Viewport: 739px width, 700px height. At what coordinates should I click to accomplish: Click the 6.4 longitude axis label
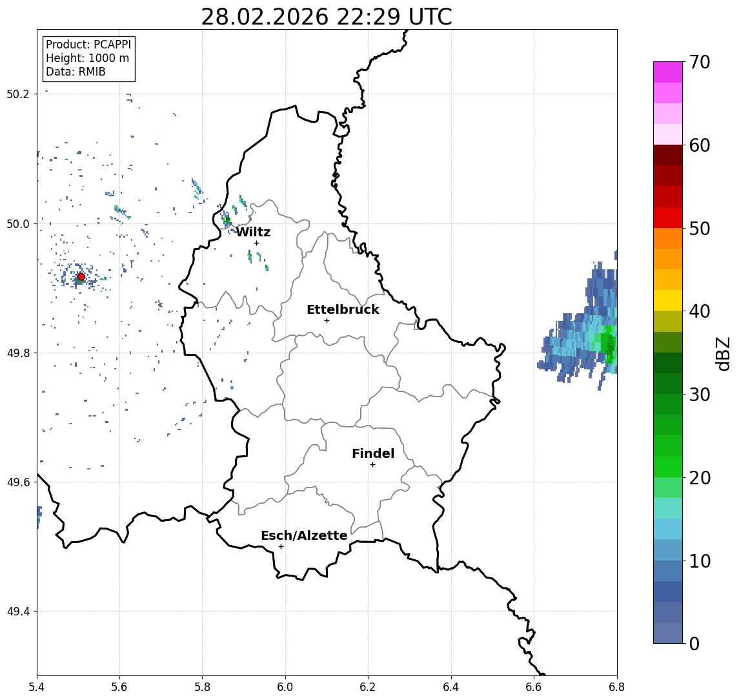(x=451, y=687)
